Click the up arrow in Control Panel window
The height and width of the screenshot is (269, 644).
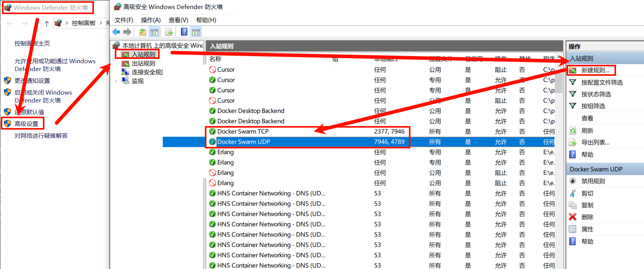tap(47, 24)
